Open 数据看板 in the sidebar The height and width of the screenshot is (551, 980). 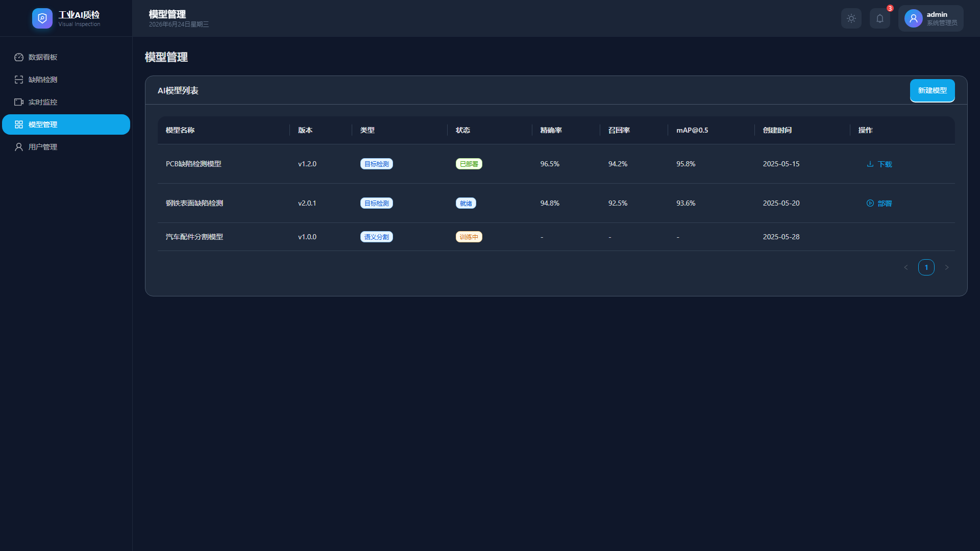[66, 57]
